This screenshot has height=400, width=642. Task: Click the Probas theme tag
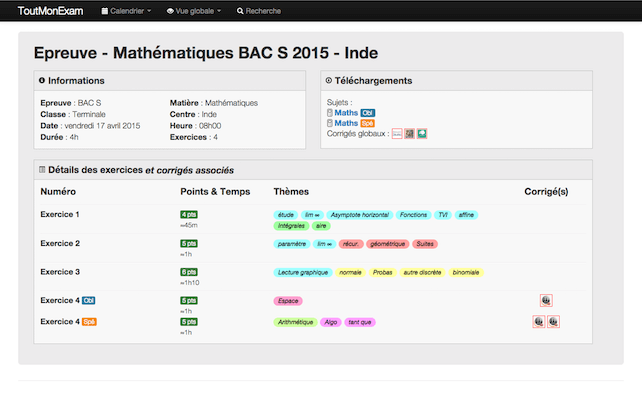click(x=383, y=272)
